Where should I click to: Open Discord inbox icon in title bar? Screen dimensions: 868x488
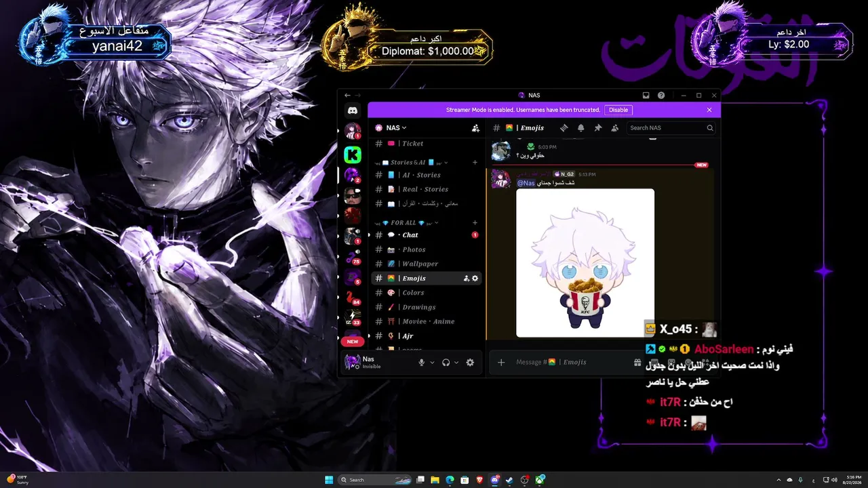coord(646,96)
